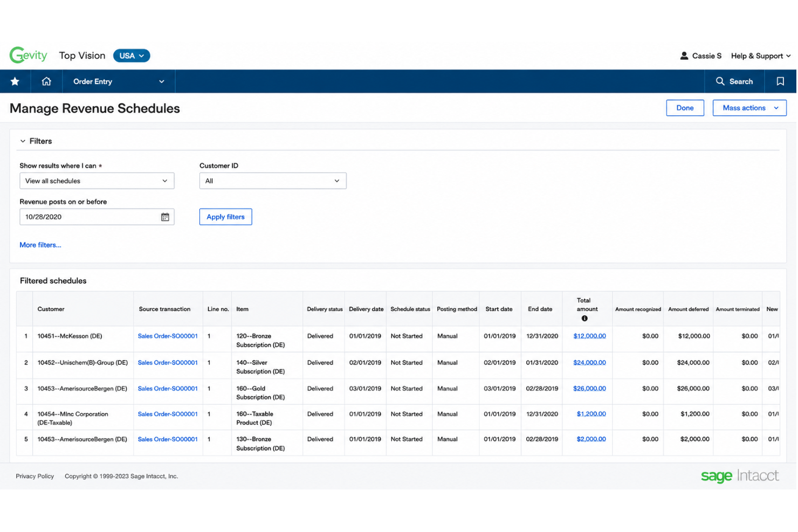The height and width of the screenshot is (532, 798).
Task: Click the Amount terminated column header
Action: pos(739,310)
